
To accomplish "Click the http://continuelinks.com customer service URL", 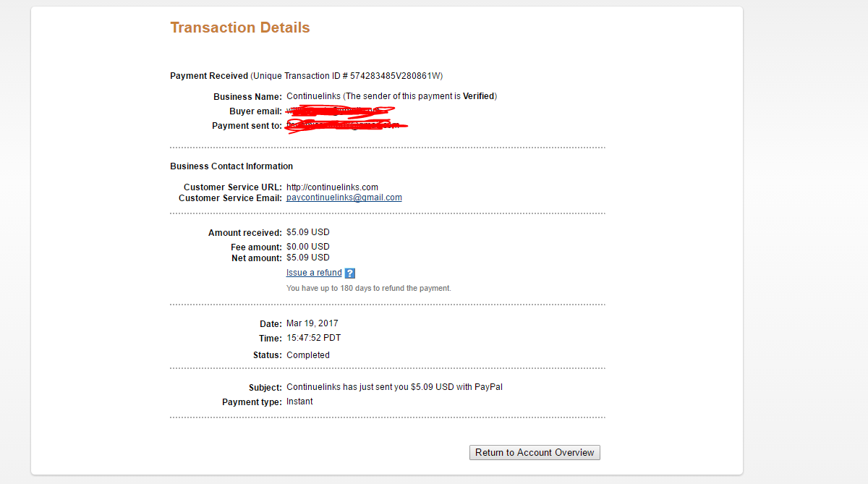I will pos(332,187).
